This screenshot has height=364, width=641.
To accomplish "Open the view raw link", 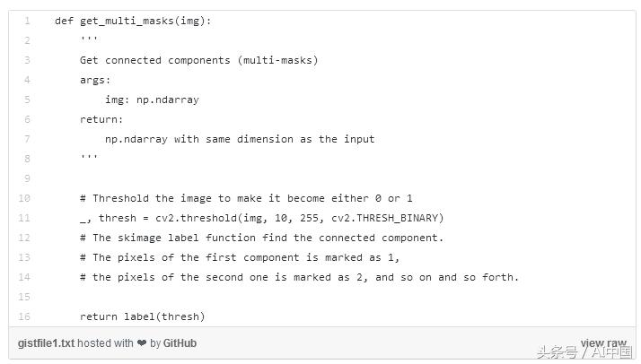I will [x=603, y=342].
